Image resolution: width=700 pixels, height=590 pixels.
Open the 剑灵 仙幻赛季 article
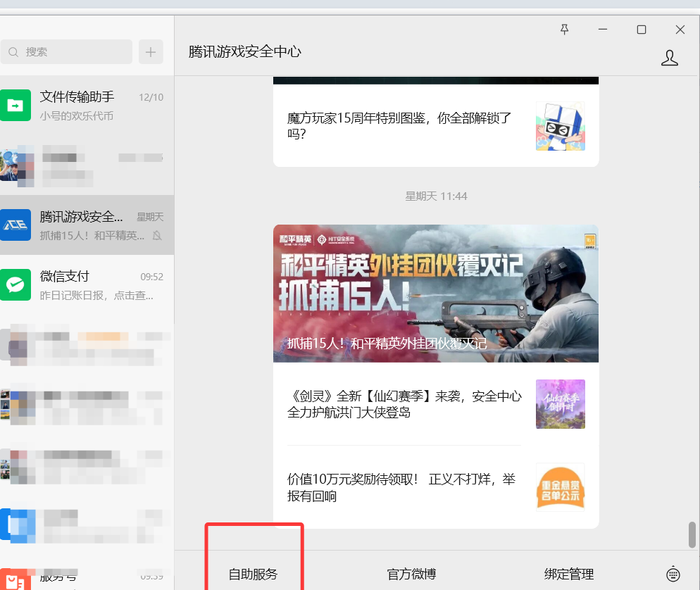click(x=404, y=404)
